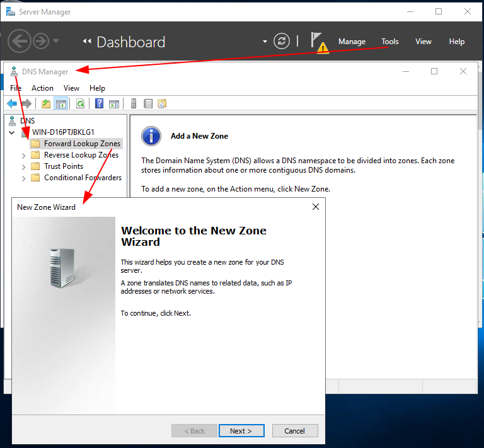Click the Reverse Lookup Zones folder icon
This screenshot has width=484, height=448.
click(x=35, y=155)
